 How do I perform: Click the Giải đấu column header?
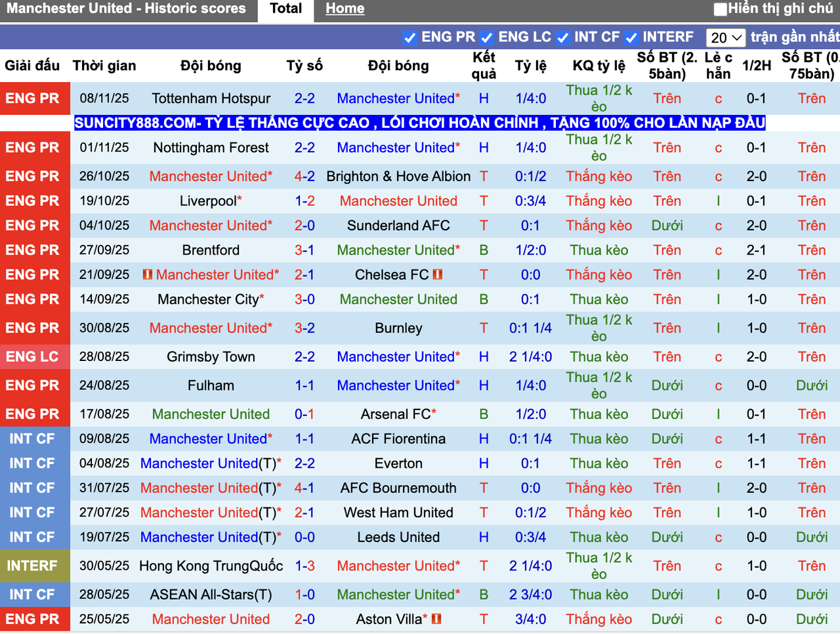point(32,66)
